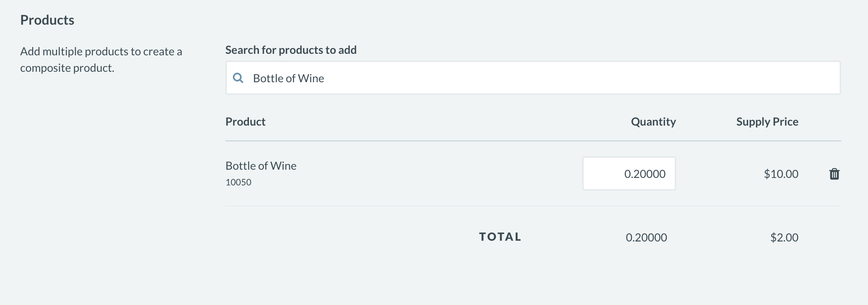Click the product SKU 10050
The image size is (868, 305).
coord(238,182)
